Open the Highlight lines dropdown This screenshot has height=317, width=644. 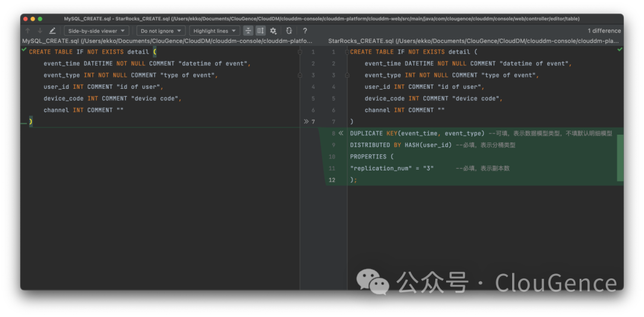pyautogui.click(x=215, y=31)
